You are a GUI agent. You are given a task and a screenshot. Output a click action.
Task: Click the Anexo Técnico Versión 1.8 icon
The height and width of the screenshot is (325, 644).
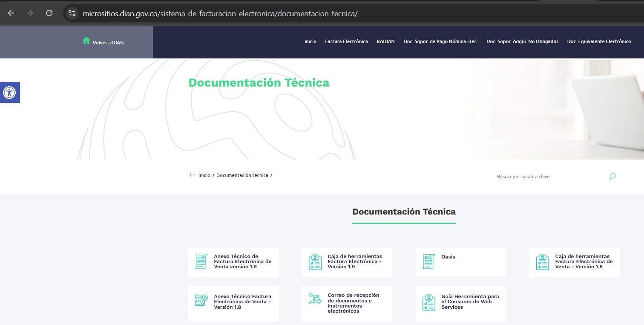[201, 300]
